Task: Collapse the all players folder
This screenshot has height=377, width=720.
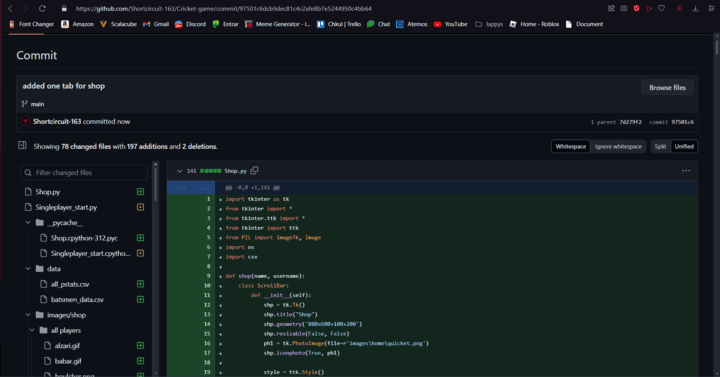Action: pyautogui.click(x=32, y=330)
